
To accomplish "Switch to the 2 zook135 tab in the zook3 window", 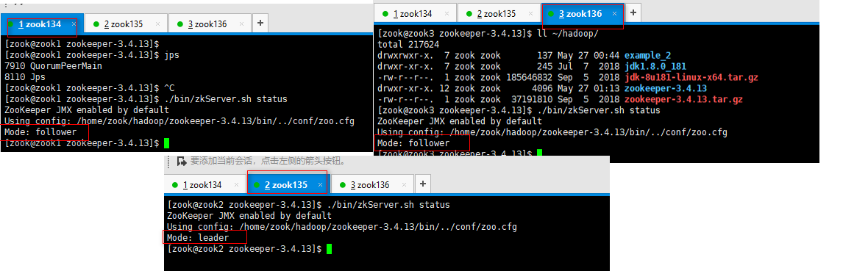I will [x=498, y=14].
